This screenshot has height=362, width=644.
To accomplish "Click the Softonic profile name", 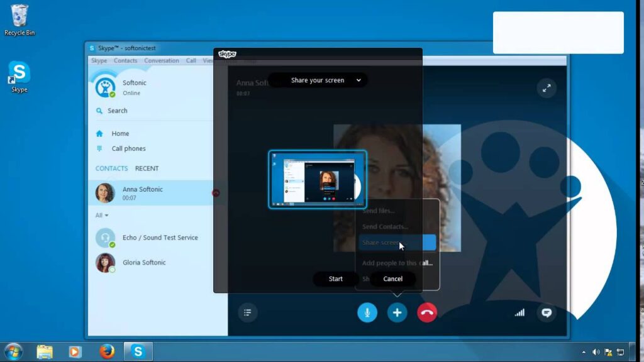I will click(135, 82).
